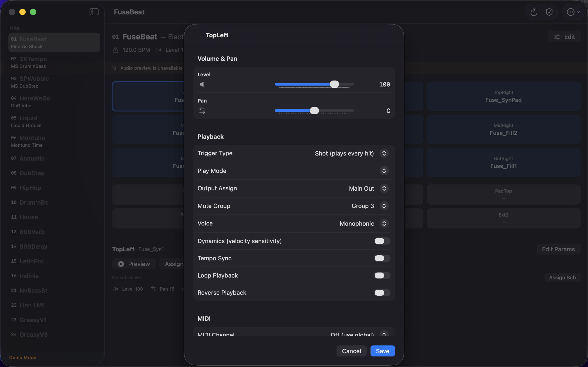The width and height of the screenshot is (588, 367).
Task: Click the shield verification icon
Action: click(549, 12)
